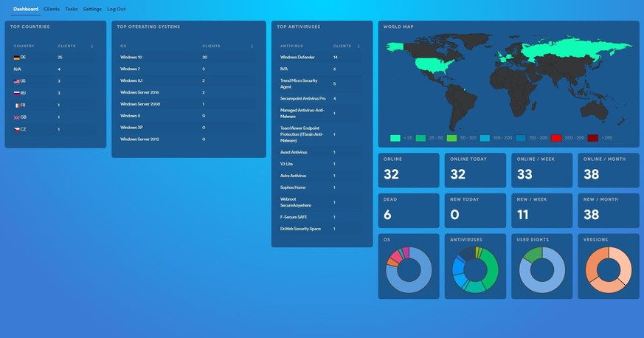Screen dimensions: 644x338
Task: Open the Online / Month 38 card
Action: tap(609, 170)
